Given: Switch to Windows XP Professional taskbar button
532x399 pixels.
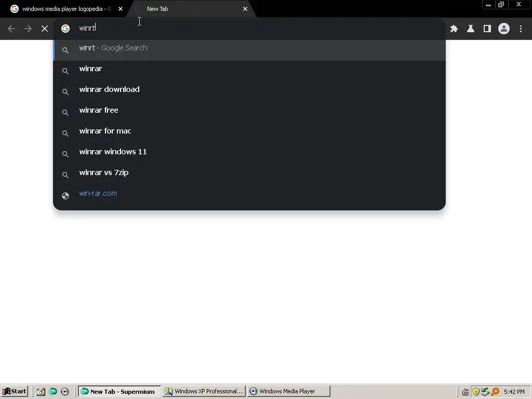Looking at the screenshot, I should click(204, 391).
